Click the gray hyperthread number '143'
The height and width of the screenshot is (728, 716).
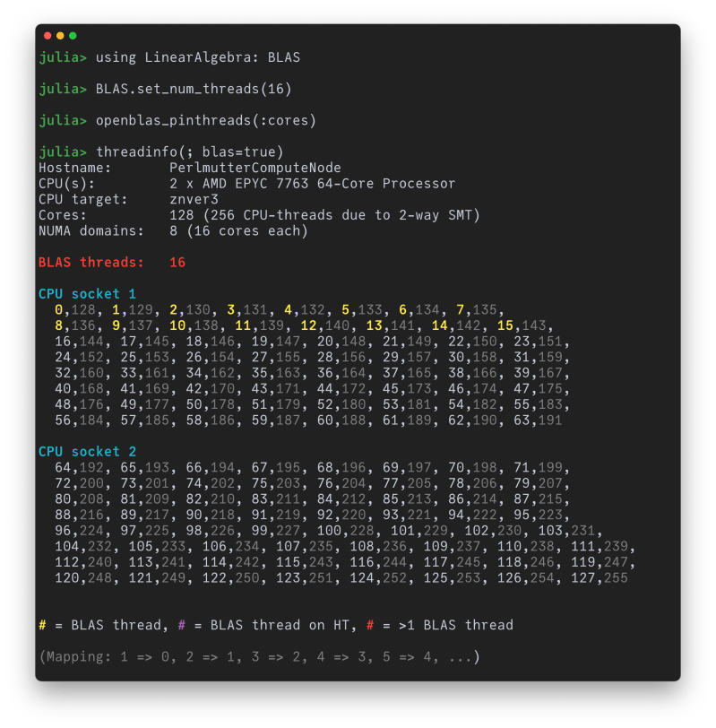533,325
